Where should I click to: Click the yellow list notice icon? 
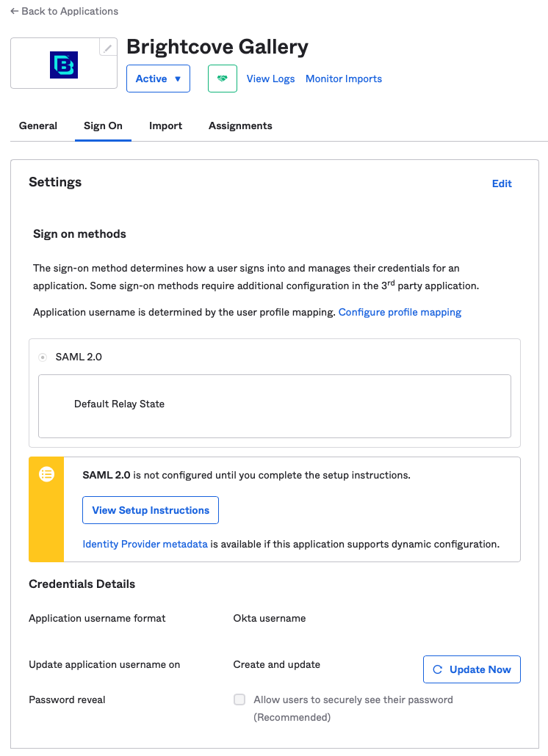click(47, 474)
